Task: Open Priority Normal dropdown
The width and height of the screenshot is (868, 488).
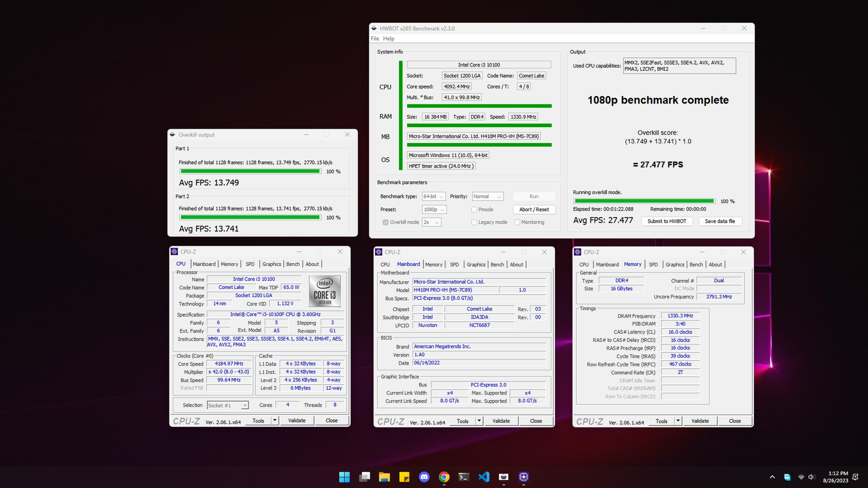Action: coord(487,197)
